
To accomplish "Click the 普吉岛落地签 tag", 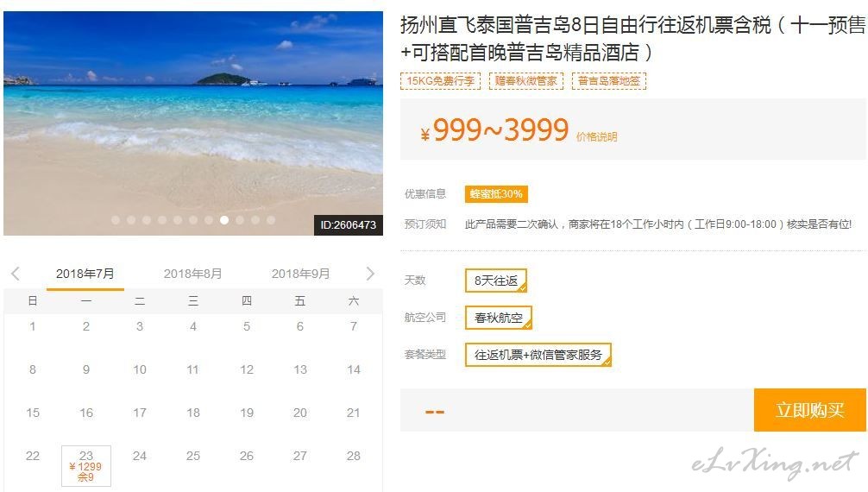I will coord(609,81).
